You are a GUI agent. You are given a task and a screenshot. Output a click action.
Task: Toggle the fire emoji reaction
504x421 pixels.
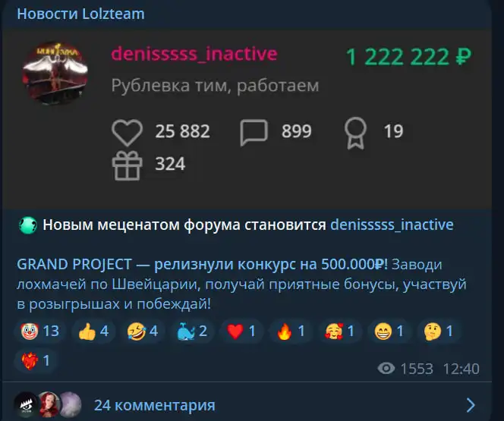pos(291,331)
